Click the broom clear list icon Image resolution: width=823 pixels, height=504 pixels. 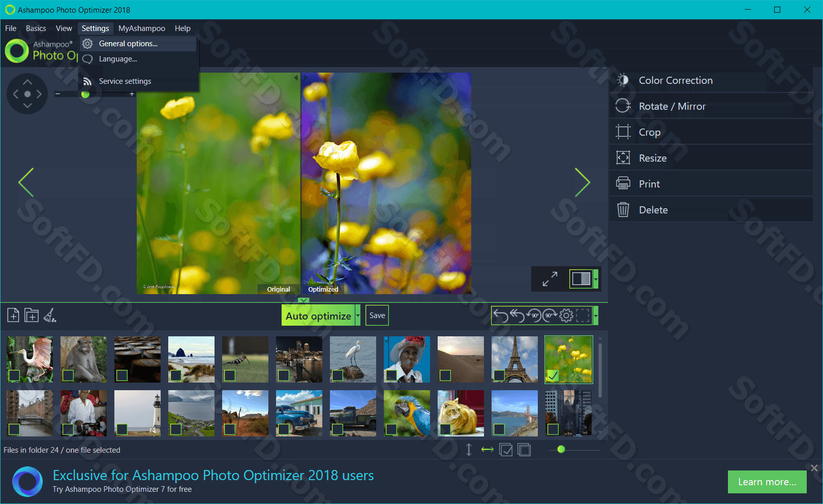click(x=50, y=316)
